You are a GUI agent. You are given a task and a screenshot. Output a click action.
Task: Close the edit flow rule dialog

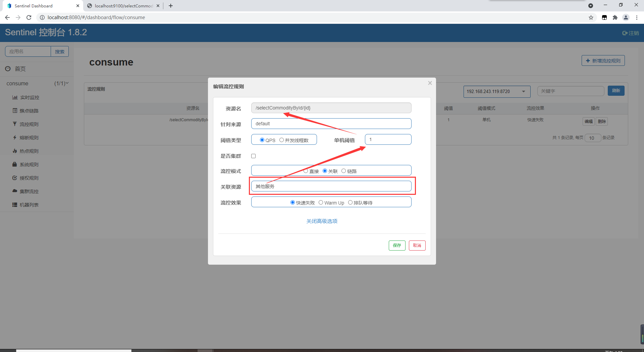click(430, 83)
